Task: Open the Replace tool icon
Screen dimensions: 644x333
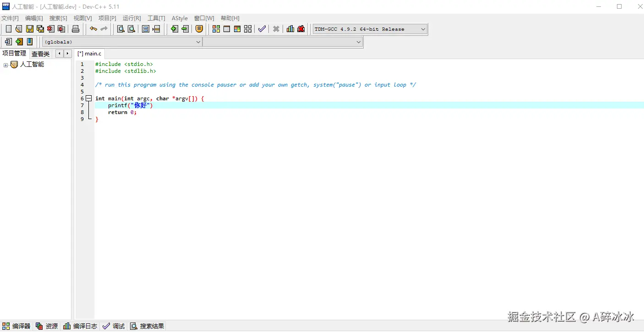Action: pos(131,29)
